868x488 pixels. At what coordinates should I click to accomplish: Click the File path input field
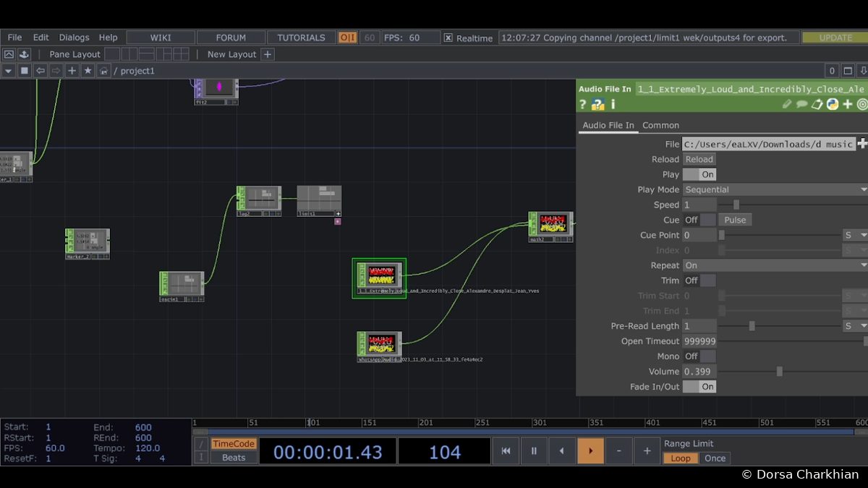pos(769,144)
